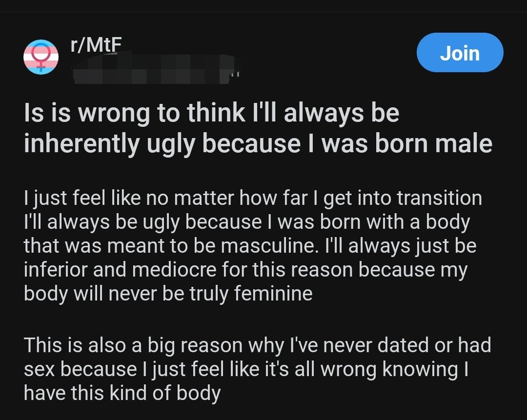This screenshot has width=527, height=420.
Task: Click the word 'transition' in first paragraph
Action: pos(439,198)
